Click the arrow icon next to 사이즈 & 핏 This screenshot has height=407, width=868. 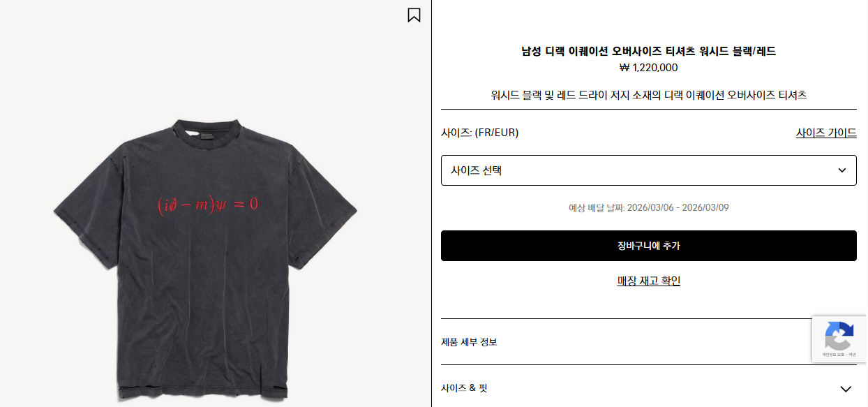click(846, 389)
